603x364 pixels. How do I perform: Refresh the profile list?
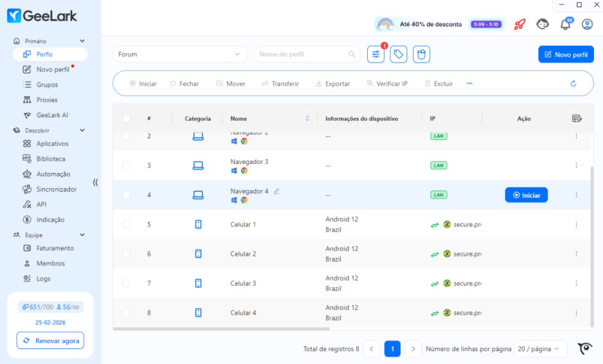point(573,83)
